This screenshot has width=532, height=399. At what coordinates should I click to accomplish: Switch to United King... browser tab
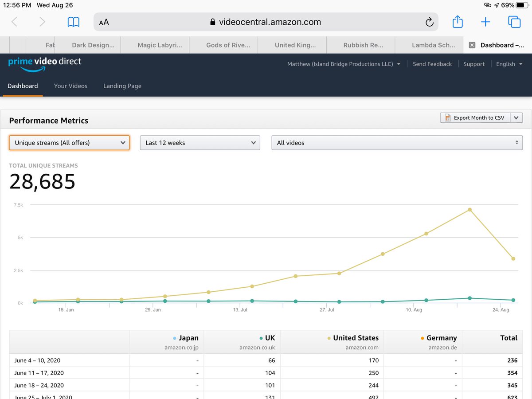[295, 45]
